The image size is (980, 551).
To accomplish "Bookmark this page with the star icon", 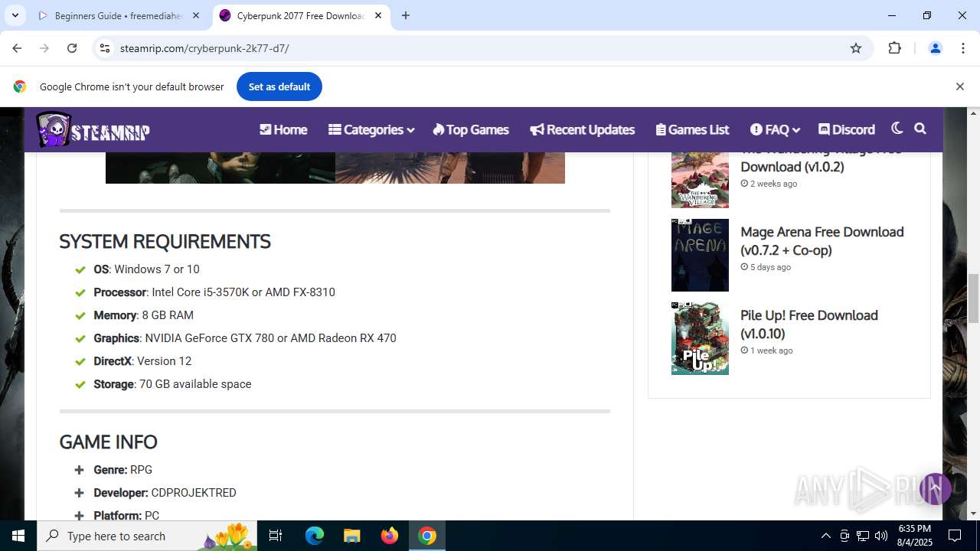I will click(x=856, y=48).
